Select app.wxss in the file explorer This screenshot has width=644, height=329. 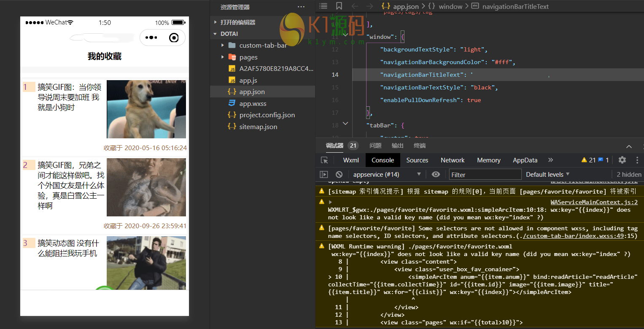[x=253, y=103]
